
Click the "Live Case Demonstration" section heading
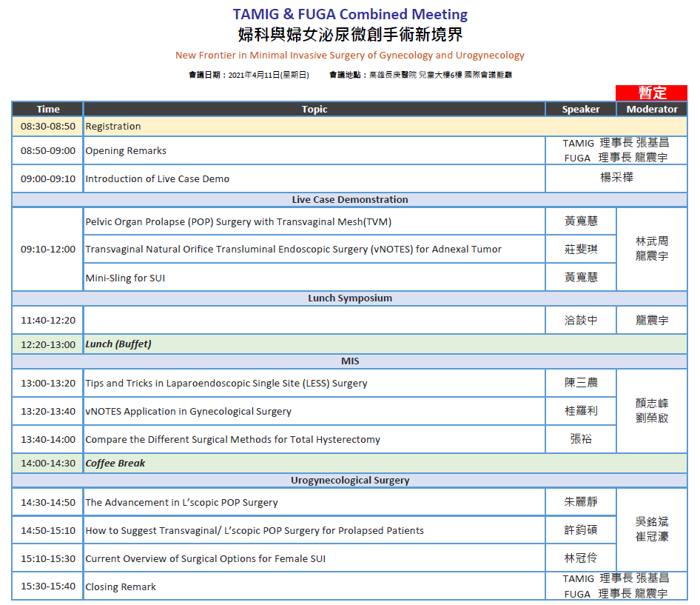coord(350,200)
